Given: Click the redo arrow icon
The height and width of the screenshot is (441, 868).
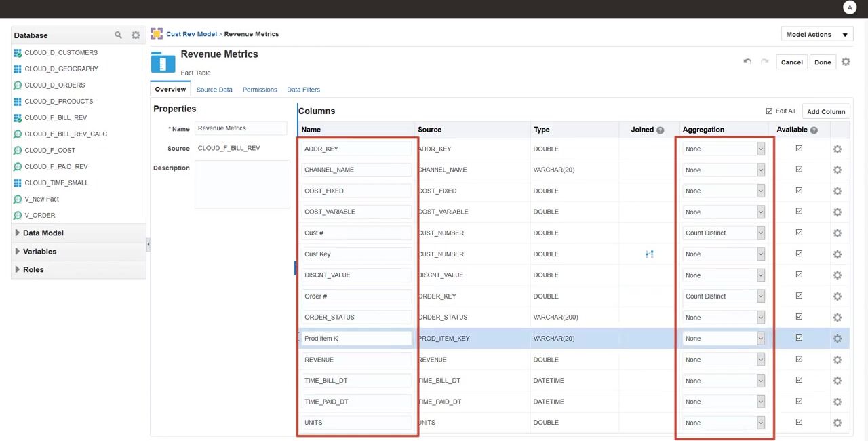Looking at the screenshot, I should point(764,62).
